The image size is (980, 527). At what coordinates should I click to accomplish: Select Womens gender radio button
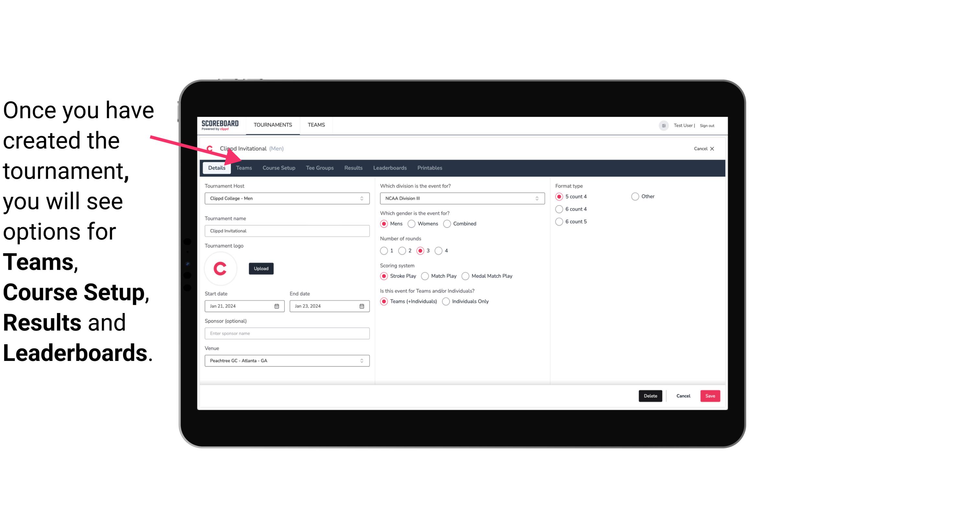tap(411, 223)
